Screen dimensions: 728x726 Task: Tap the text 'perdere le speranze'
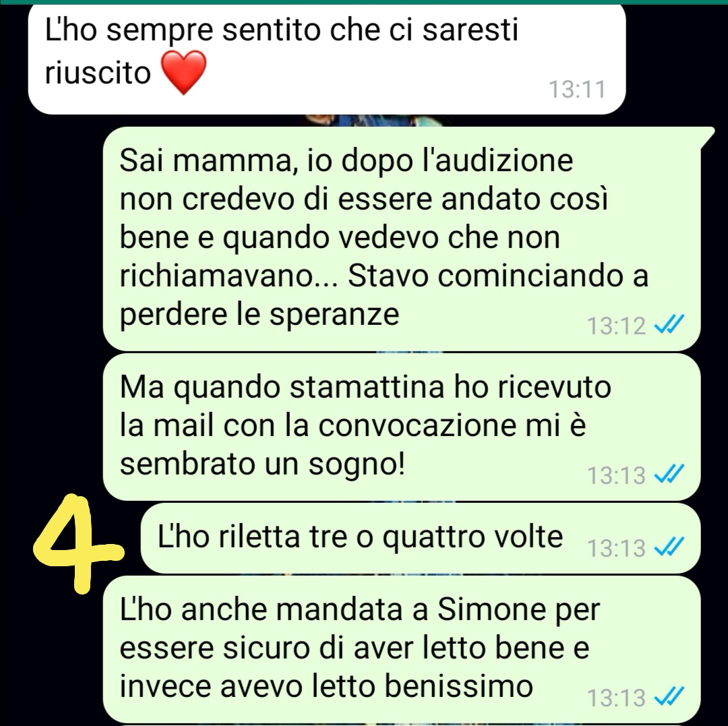(x=259, y=315)
